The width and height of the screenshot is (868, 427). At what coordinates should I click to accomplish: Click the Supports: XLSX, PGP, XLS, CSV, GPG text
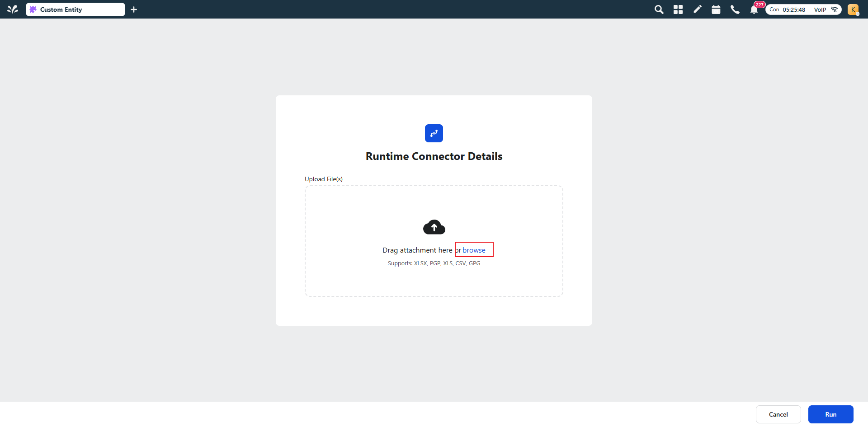[434, 263]
